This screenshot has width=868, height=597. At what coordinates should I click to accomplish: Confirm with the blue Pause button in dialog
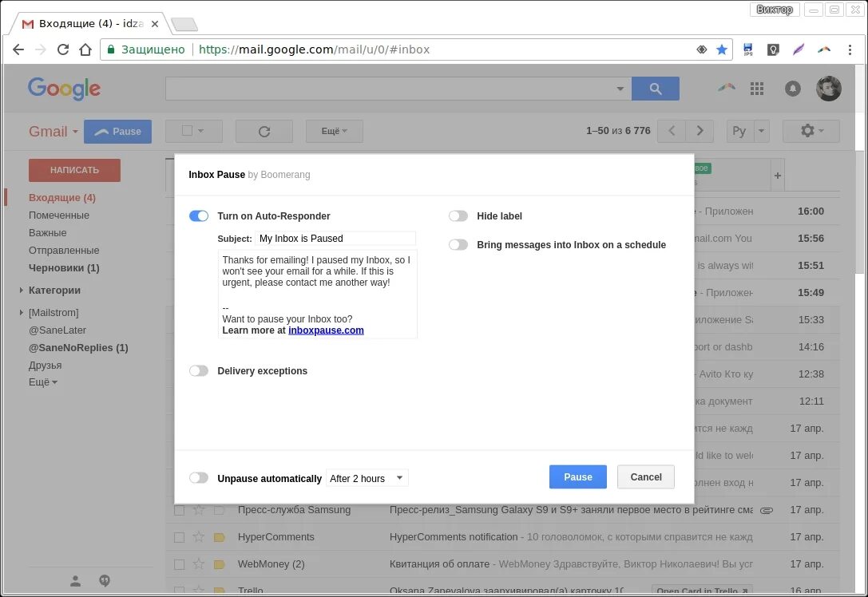pos(578,477)
